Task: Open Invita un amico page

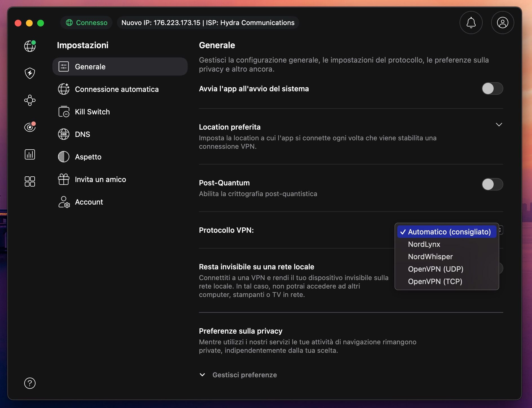Action: tap(100, 179)
